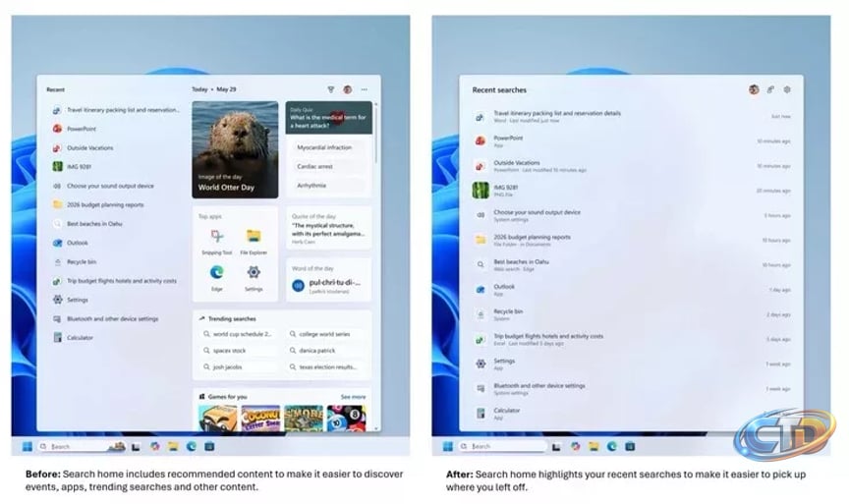Search trending 'college world series'
849x504 pixels.
click(x=324, y=334)
